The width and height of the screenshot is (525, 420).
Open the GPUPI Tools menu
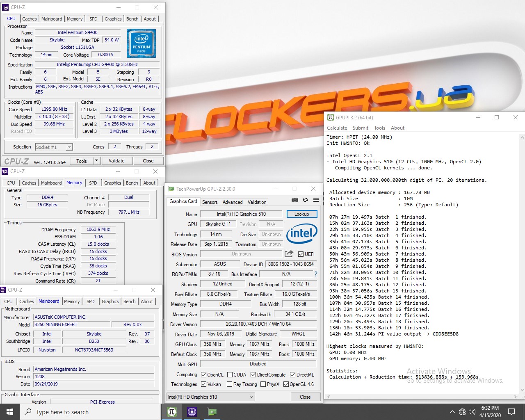click(x=379, y=128)
